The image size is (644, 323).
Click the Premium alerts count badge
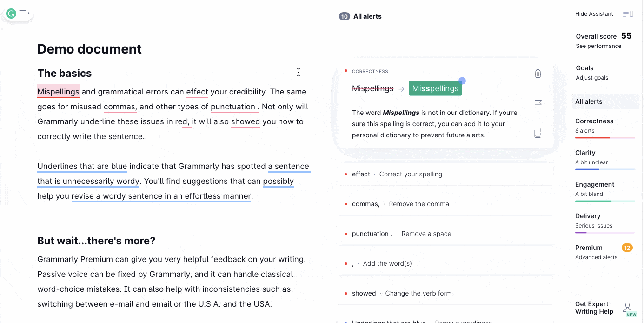(x=627, y=248)
